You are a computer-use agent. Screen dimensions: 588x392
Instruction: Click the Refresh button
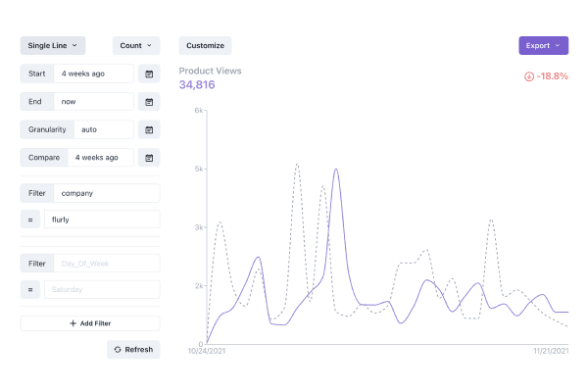point(133,349)
